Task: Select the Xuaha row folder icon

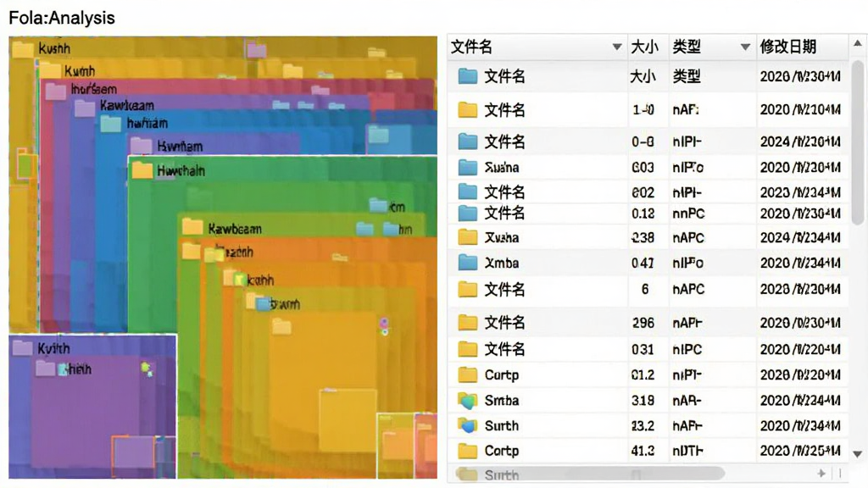Action: [x=468, y=237]
